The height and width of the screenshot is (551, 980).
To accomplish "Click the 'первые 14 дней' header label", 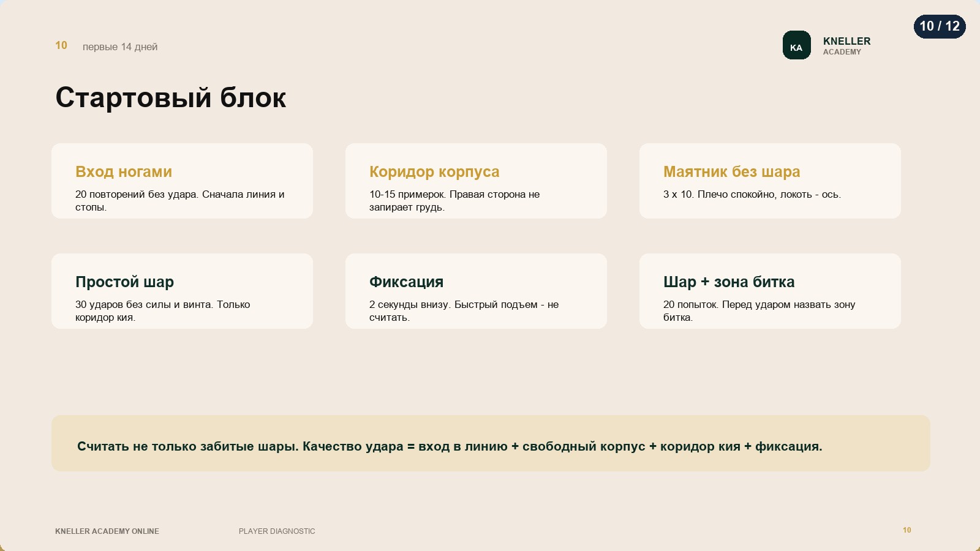I will [120, 47].
